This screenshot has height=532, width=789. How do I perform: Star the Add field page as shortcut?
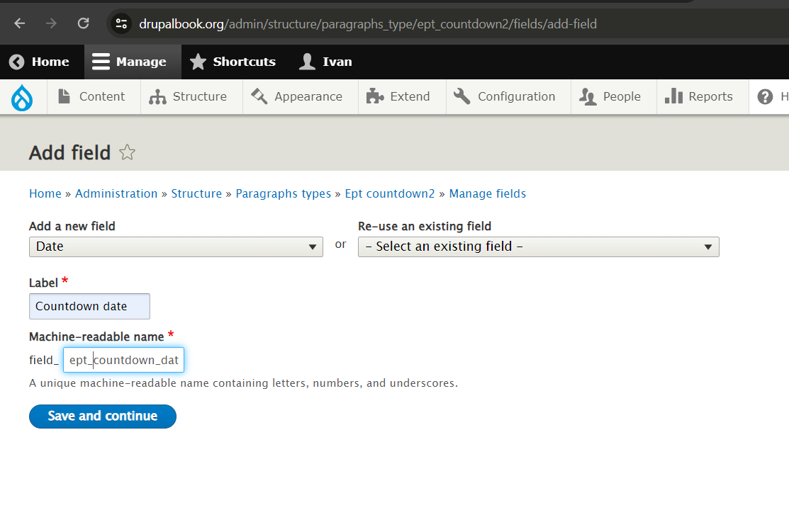(x=127, y=152)
